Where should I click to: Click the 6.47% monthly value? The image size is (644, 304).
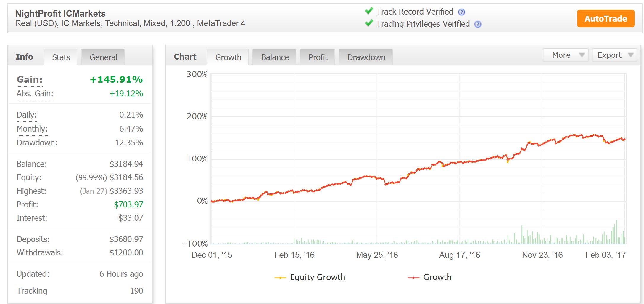131,129
